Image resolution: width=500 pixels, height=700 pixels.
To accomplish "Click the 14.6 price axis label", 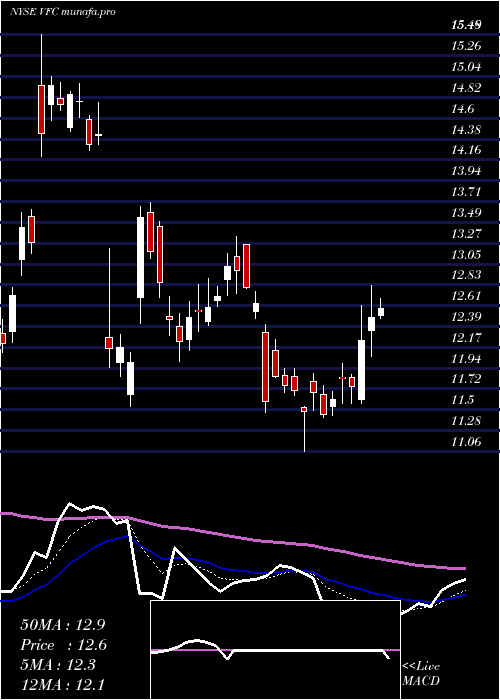I will pos(462,109).
